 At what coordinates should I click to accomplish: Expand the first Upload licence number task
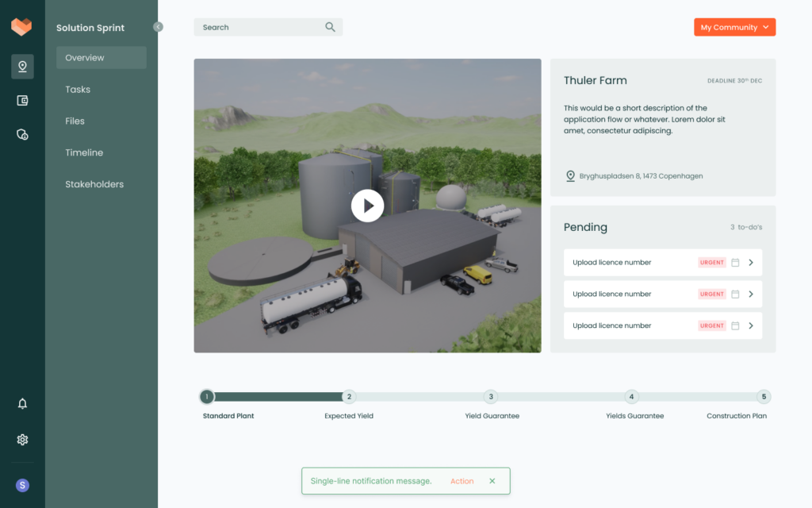click(x=751, y=262)
